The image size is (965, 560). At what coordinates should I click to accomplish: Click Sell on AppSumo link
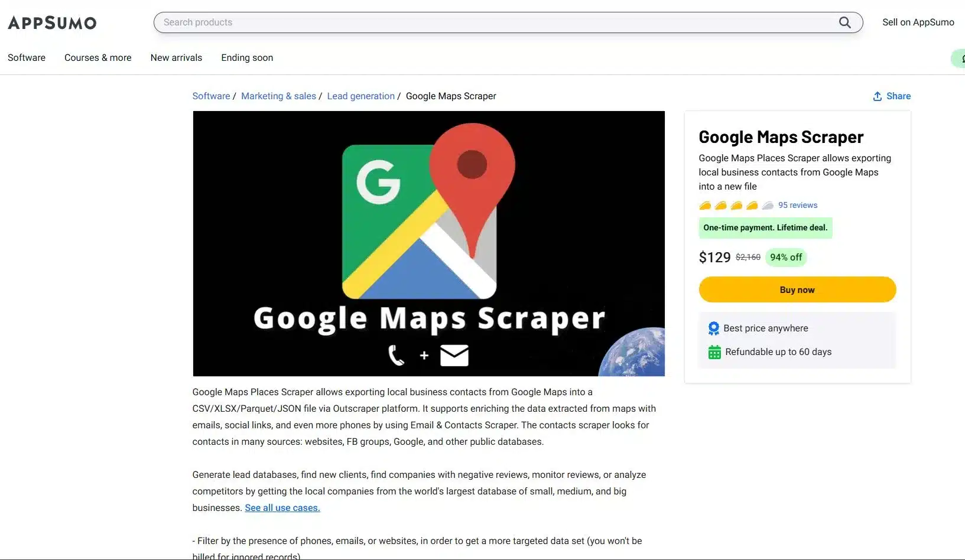coord(918,22)
